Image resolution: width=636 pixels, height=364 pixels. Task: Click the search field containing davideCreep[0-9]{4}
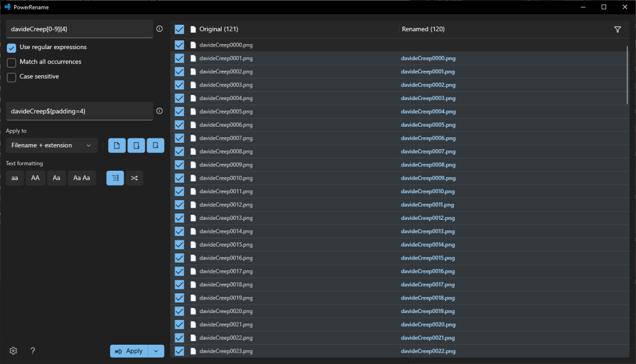click(x=79, y=29)
